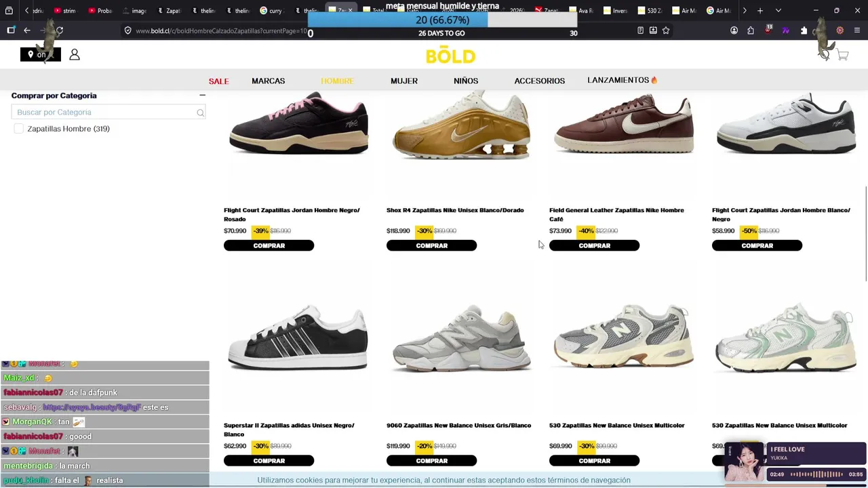Viewport: 868px width, 488px height.
Task: Switch to the 'Invers' browser tab
Action: click(x=616, y=11)
